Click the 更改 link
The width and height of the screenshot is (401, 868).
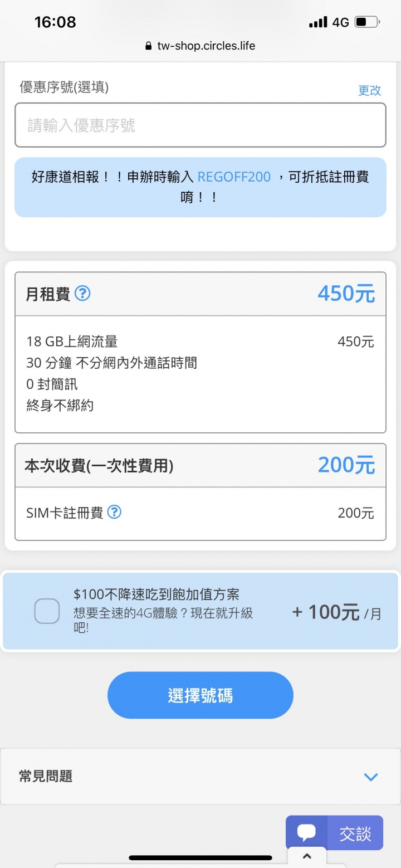369,90
